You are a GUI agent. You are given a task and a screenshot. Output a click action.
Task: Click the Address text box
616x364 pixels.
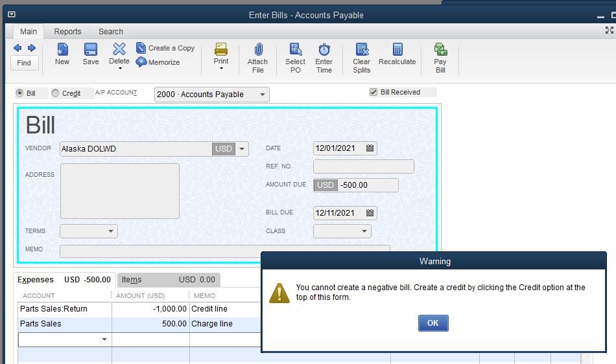click(x=120, y=191)
